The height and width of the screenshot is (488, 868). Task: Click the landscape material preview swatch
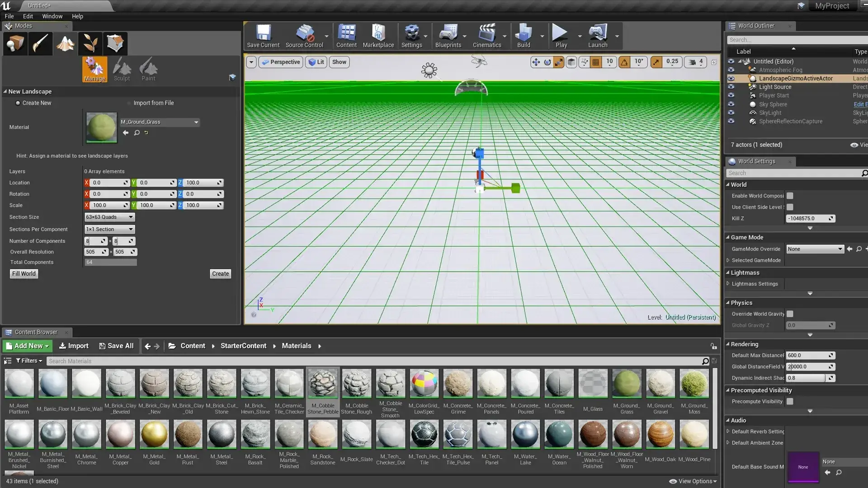click(x=101, y=127)
